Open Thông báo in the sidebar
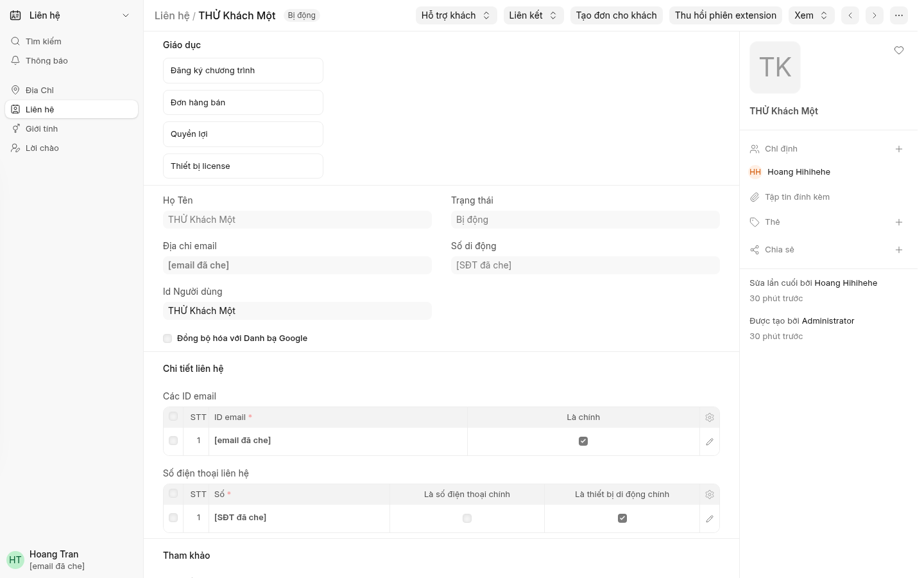This screenshot has width=924, height=578. click(71, 60)
